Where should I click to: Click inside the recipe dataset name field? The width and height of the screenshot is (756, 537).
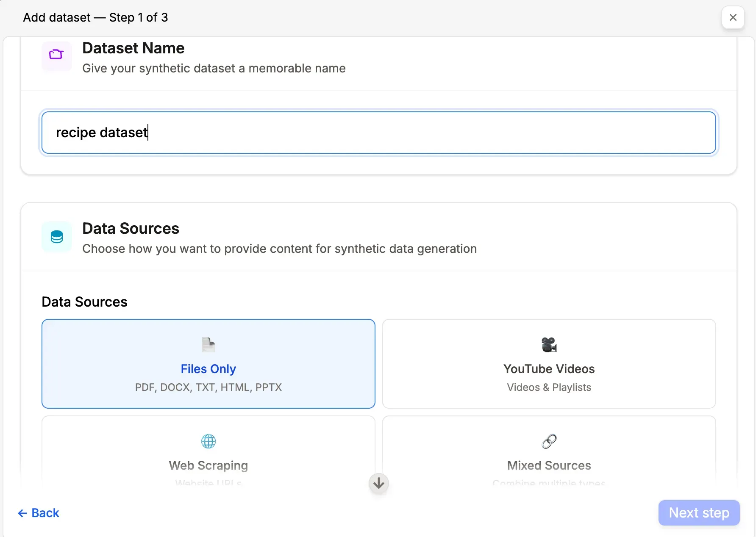378,132
